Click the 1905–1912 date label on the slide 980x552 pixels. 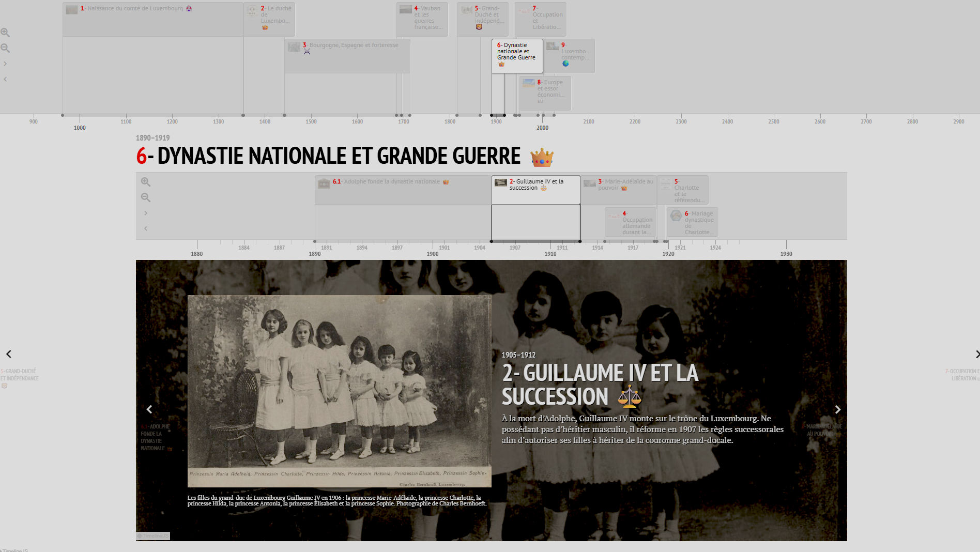tap(518, 355)
